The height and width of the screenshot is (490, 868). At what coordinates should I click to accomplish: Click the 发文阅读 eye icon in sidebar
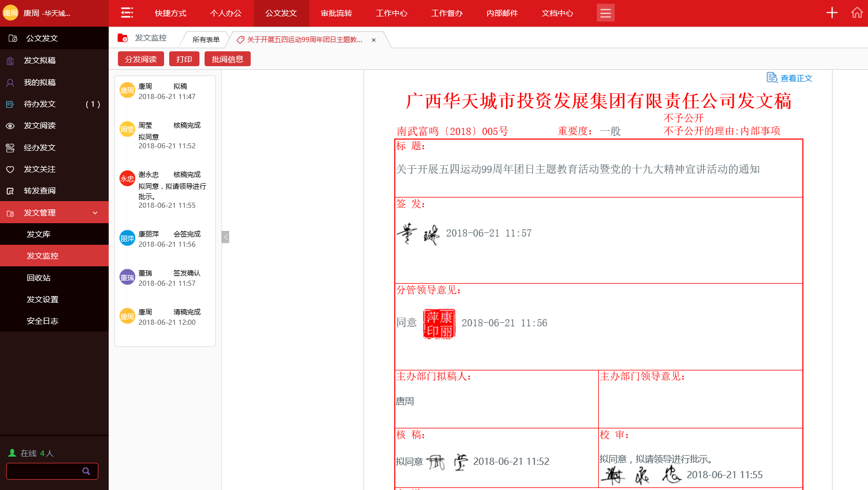(x=10, y=126)
